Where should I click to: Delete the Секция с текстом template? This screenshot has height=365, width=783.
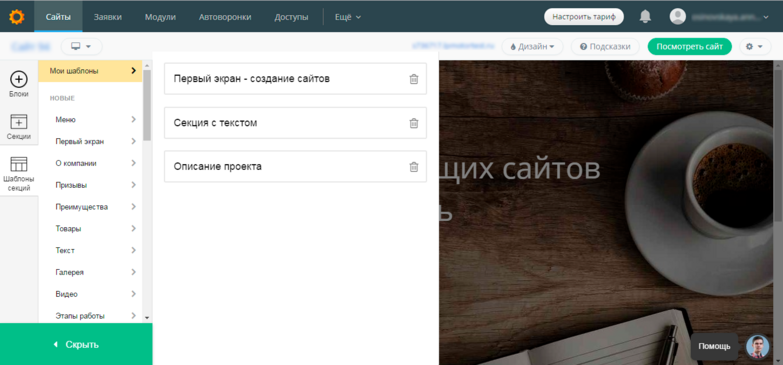[x=413, y=123]
